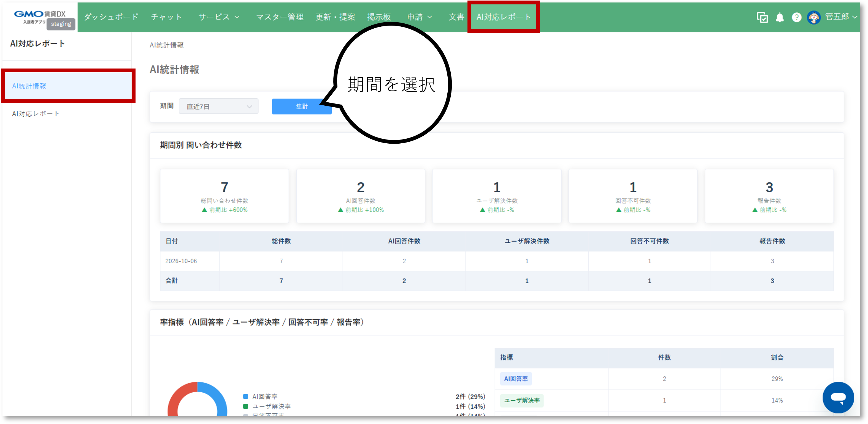Image resolution: width=868 pixels, height=424 pixels.
Task: Click the ユーザ解決率 tag in table
Action: pos(522,400)
